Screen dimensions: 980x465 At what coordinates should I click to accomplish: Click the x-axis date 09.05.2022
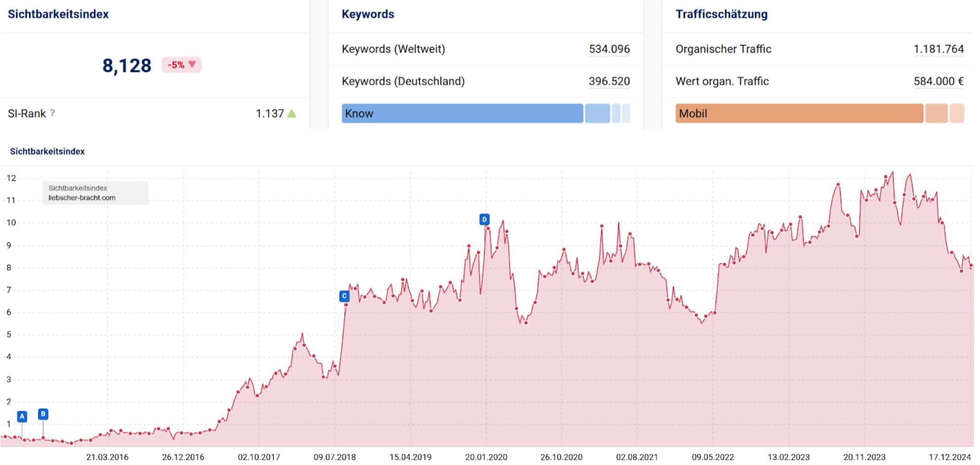(713, 457)
